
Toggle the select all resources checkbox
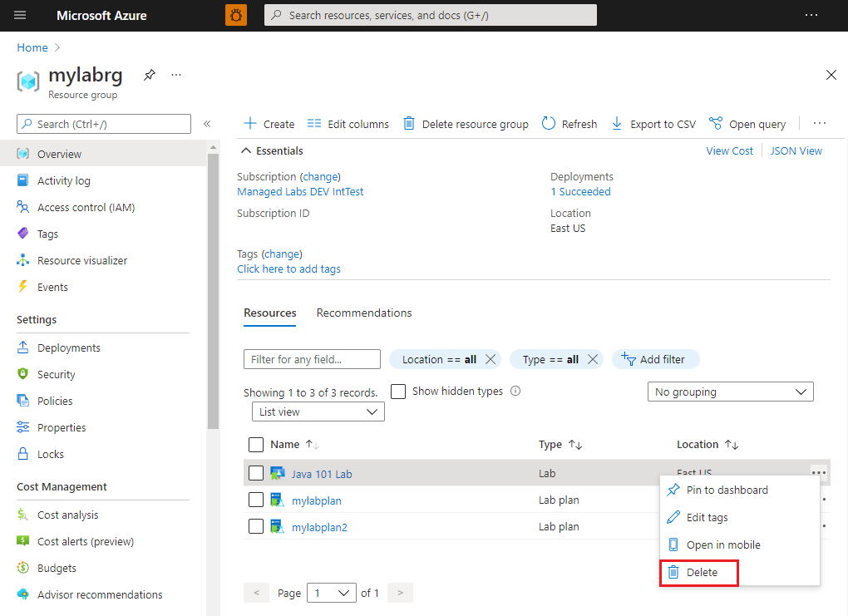(256, 445)
